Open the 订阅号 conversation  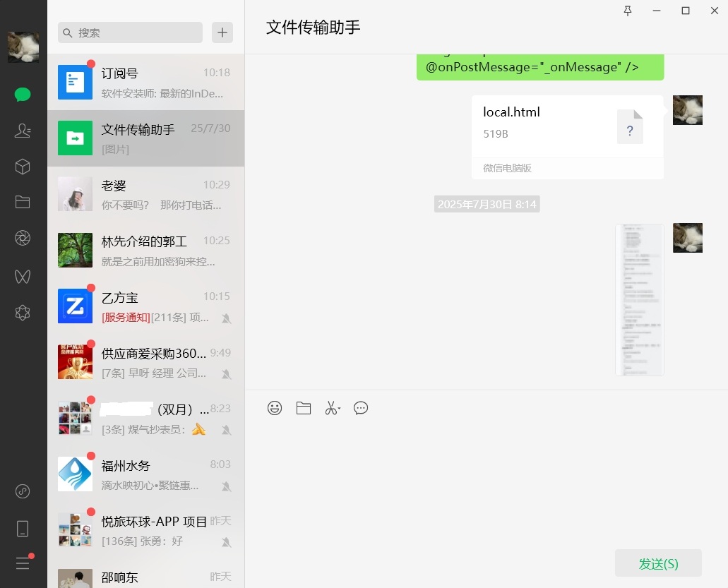[145, 82]
